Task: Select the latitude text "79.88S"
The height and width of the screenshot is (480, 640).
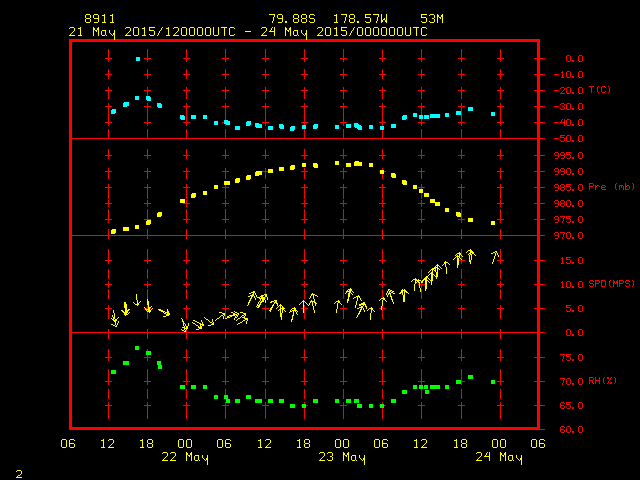Action: click(x=292, y=19)
